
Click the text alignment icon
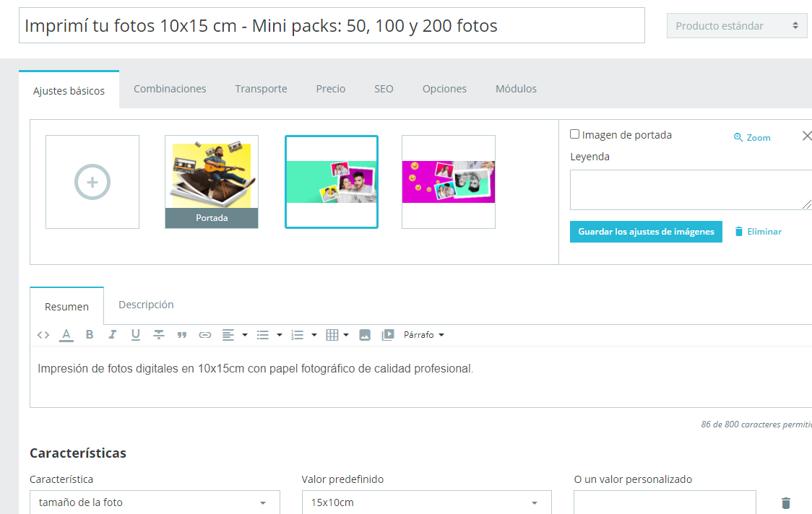228,335
